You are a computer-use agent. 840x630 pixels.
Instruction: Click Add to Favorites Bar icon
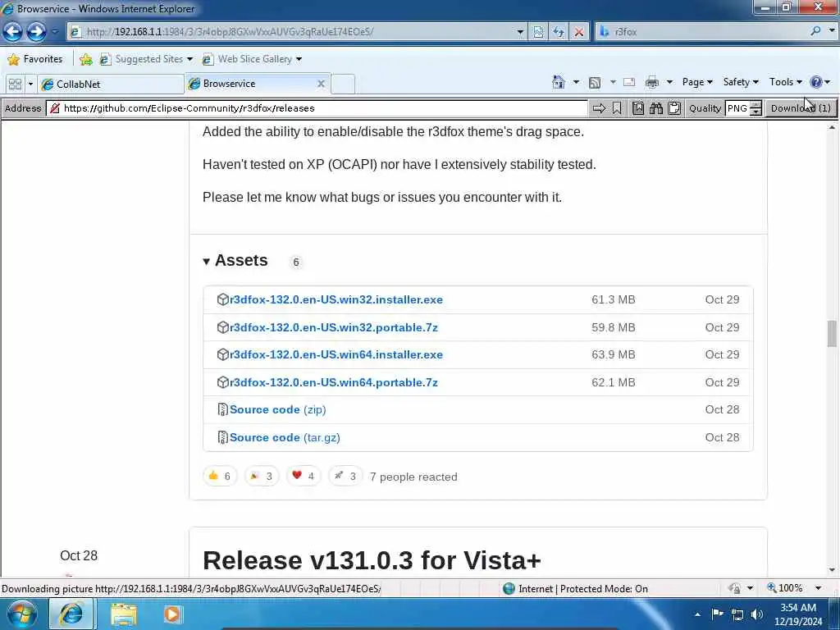[x=85, y=59]
